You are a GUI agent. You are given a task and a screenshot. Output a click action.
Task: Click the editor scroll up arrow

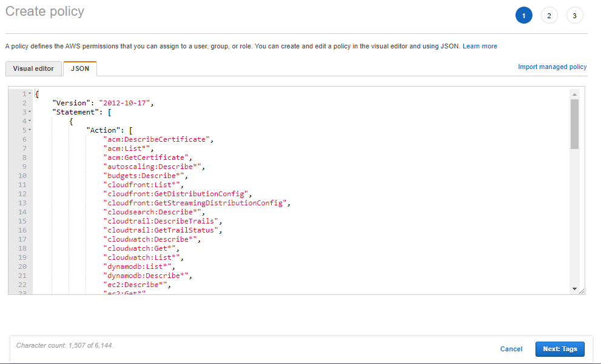tap(574, 94)
